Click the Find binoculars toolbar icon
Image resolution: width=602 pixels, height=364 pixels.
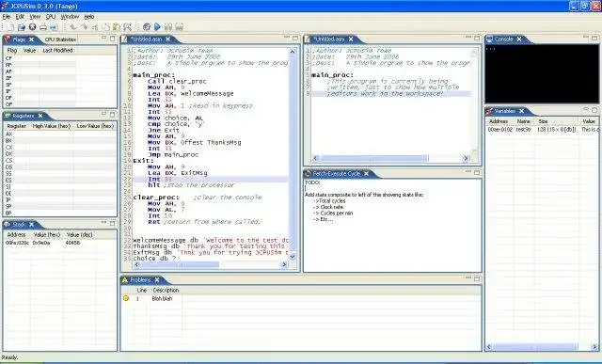click(127, 27)
